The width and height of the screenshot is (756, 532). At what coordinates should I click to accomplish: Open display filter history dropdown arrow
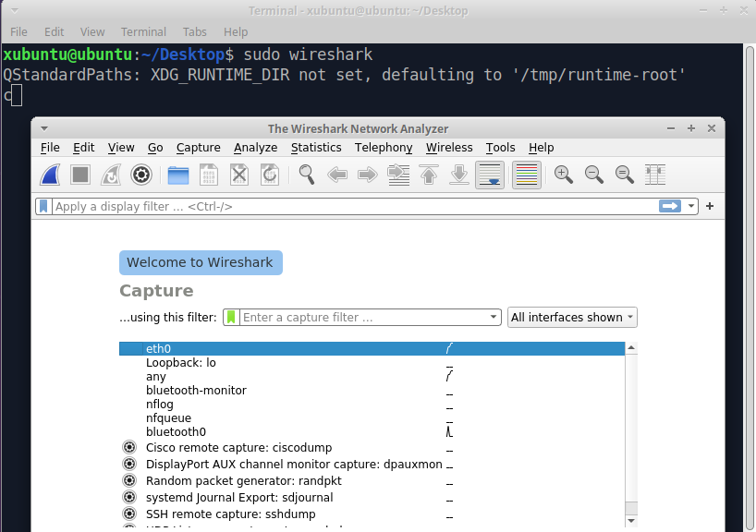pyautogui.click(x=691, y=206)
